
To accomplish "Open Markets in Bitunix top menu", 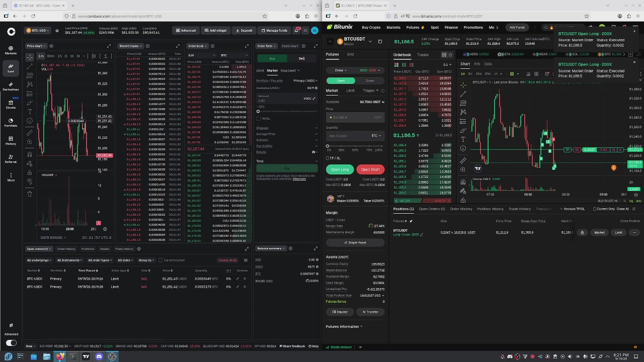I will tap(393, 28).
